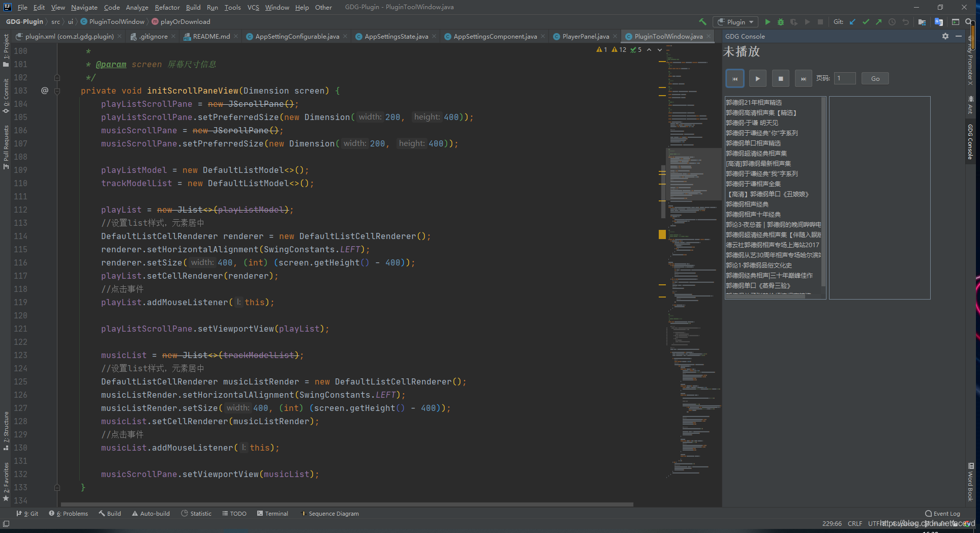980x533 pixels.
Task: Click the error count indicator showing 1
Action: tap(602, 49)
